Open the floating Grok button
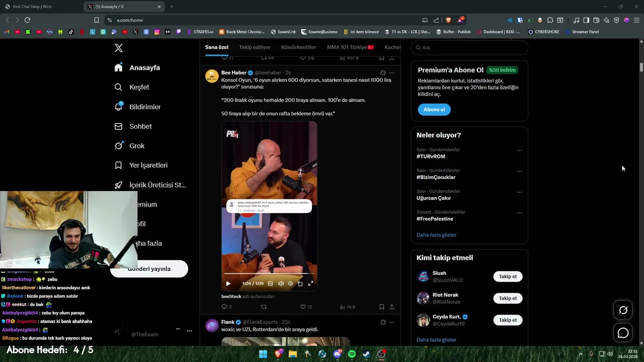The width and height of the screenshot is (644, 362). [x=623, y=310]
